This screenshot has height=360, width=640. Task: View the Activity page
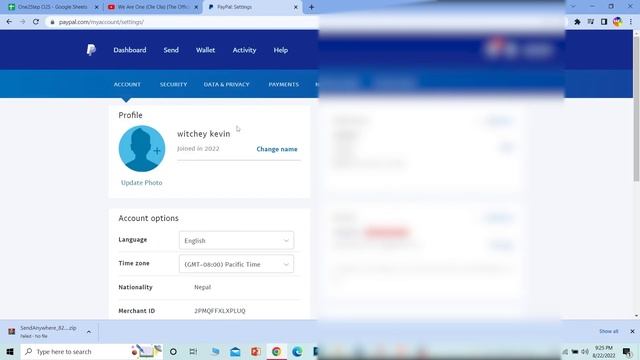pos(244,50)
